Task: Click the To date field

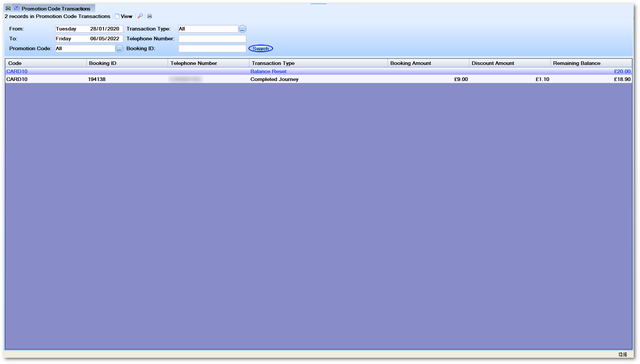Action: [89, 39]
